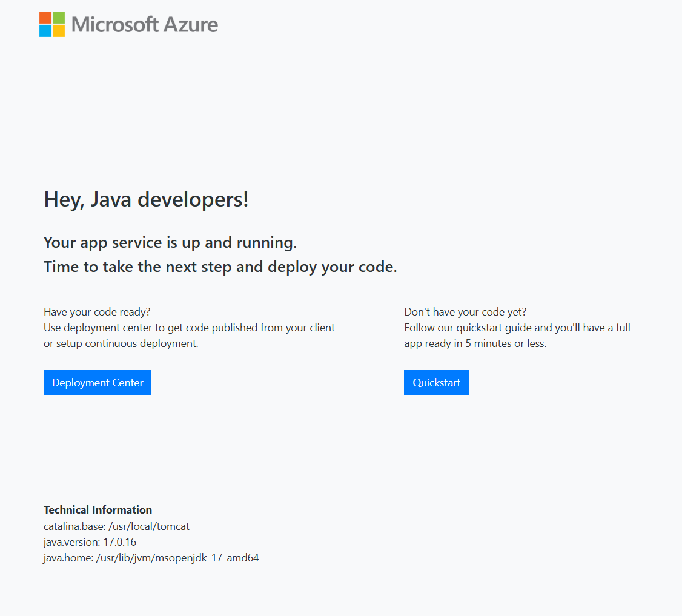Viewport: 682px width, 616px height.
Task: Click the Don't have your code yet text
Action: pos(465,311)
